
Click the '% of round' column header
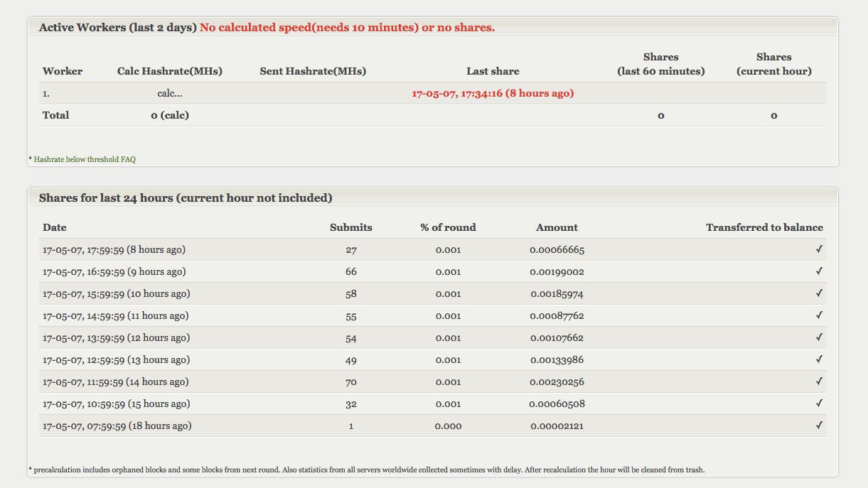pyautogui.click(x=448, y=227)
